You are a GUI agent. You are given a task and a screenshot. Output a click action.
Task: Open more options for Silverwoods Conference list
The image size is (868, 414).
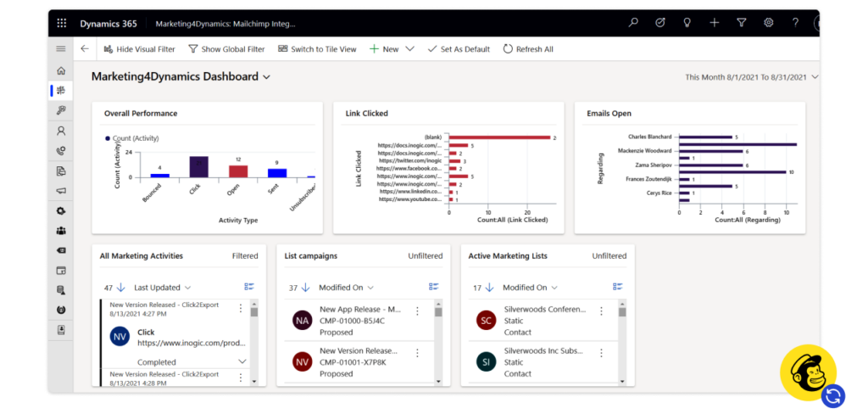coord(601,311)
